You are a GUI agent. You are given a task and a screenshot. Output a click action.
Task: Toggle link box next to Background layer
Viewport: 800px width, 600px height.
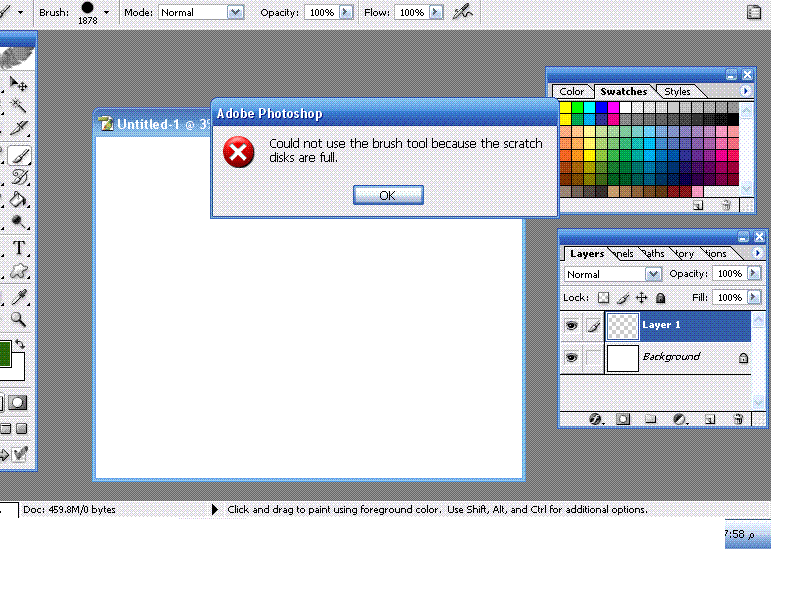pos(593,358)
